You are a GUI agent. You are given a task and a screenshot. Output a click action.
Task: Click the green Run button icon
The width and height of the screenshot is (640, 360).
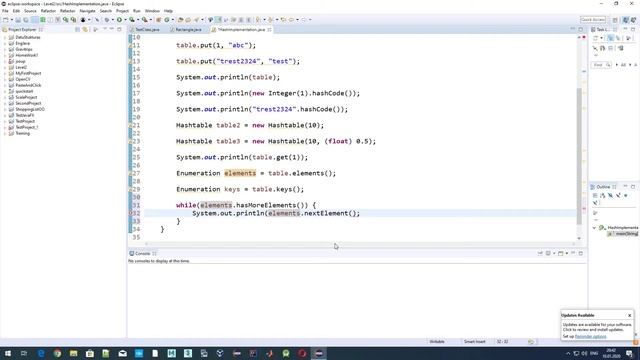119,20
